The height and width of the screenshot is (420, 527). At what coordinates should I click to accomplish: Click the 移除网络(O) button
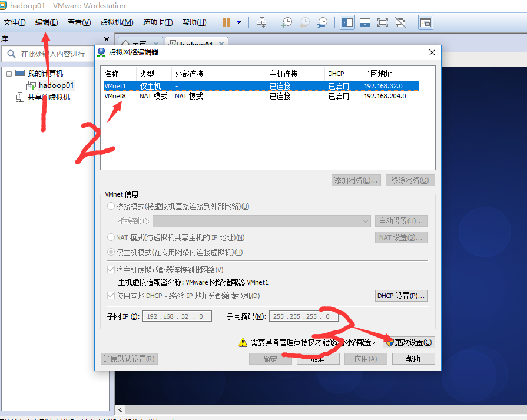pos(410,180)
